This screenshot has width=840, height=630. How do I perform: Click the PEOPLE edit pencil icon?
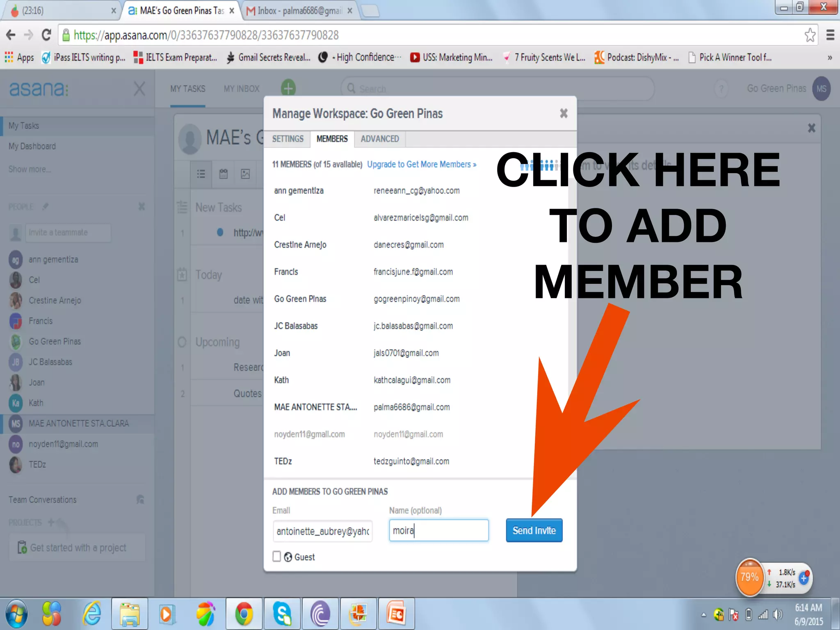45,206
